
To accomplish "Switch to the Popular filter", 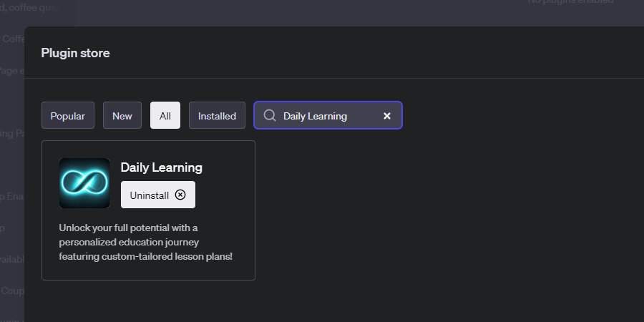I will (x=68, y=116).
